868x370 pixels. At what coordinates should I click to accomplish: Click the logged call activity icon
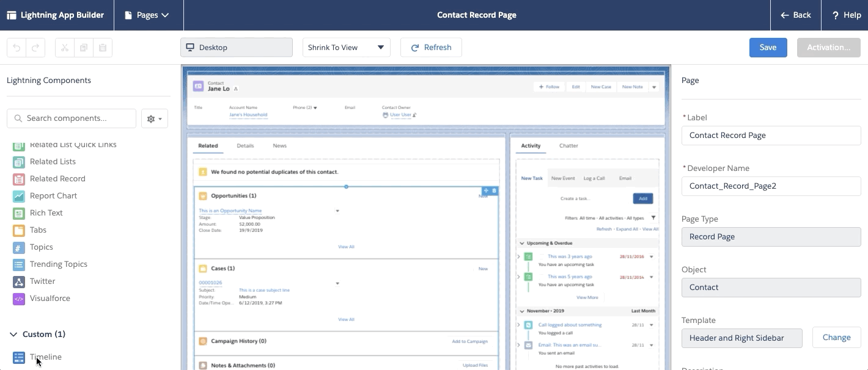[528, 325]
